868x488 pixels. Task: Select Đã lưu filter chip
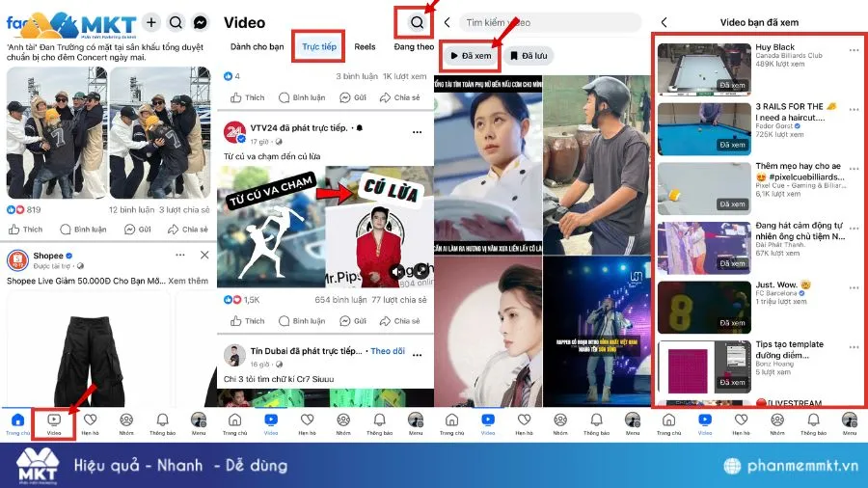(529, 55)
